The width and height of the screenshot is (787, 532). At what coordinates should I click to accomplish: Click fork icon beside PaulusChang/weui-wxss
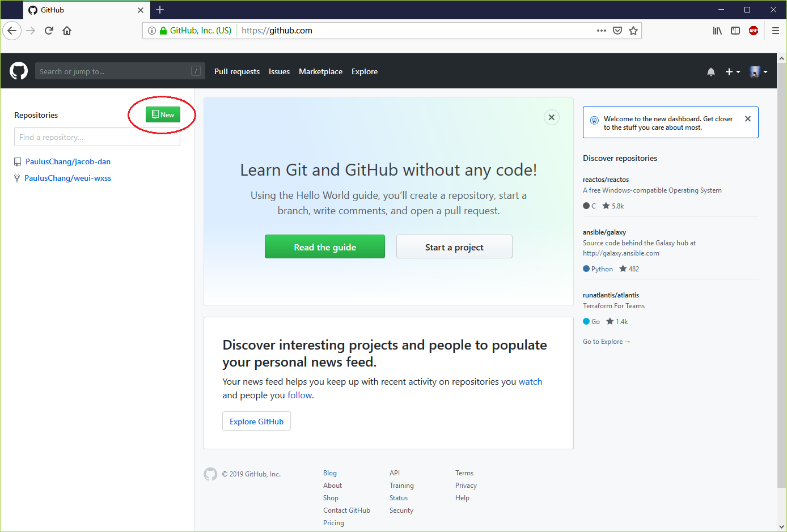[x=17, y=178]
